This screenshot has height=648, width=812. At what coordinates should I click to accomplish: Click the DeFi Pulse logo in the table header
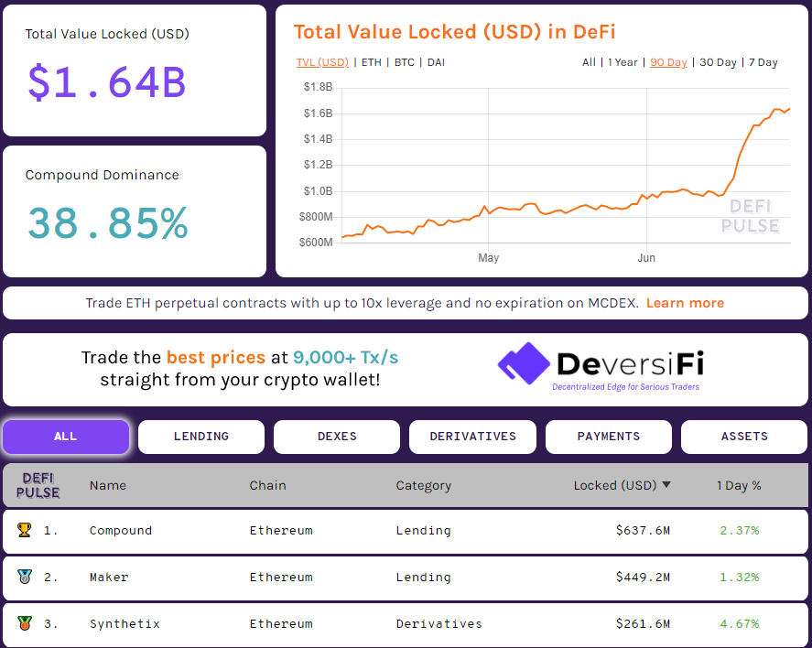tap(38, 485)
